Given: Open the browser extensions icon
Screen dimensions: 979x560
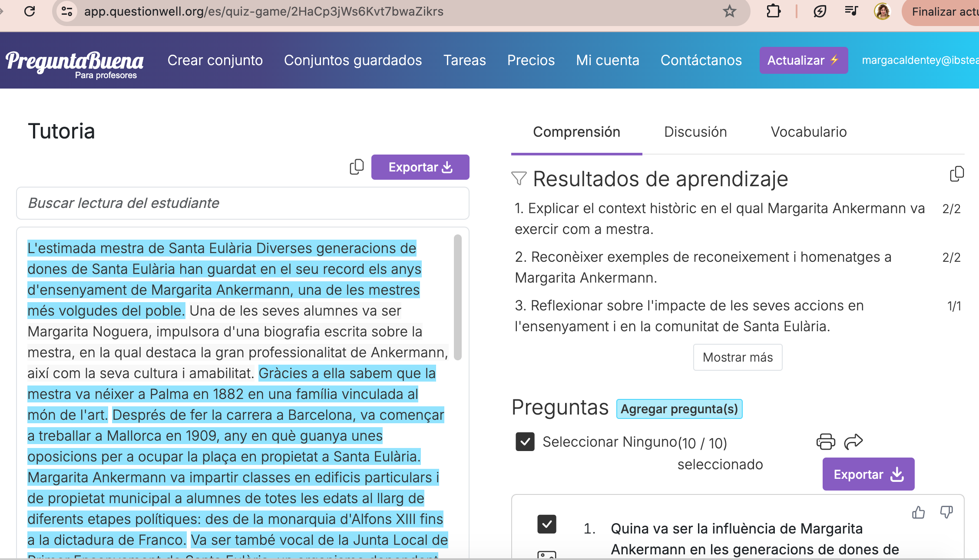Looking at the screenshot, I should tap(773, 11).
